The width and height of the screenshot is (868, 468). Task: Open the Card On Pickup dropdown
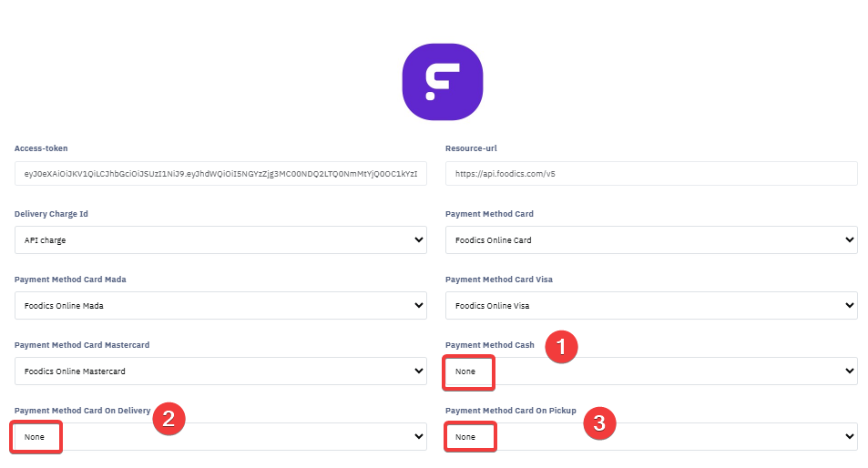click(650, 437)
